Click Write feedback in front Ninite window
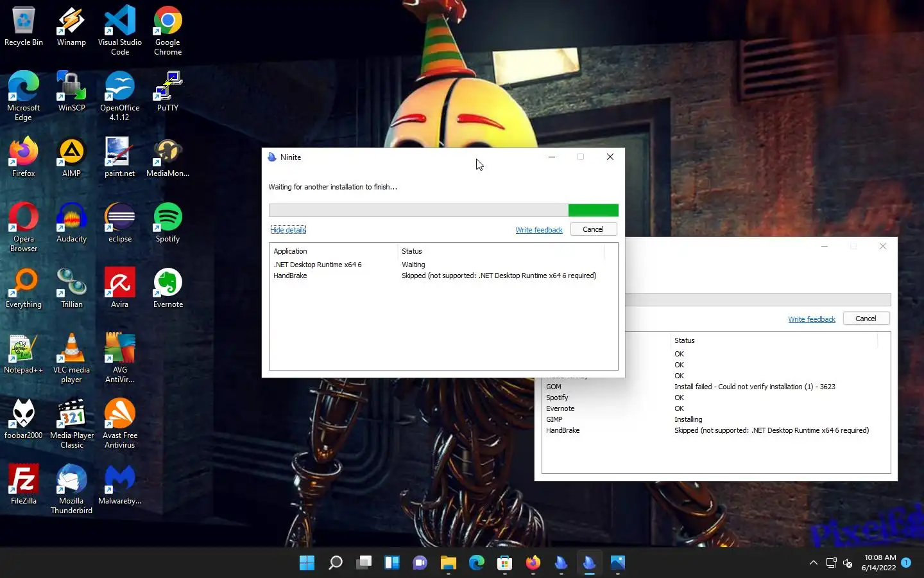The height and width of the screenshot is (578, 924). coord(539,230)
